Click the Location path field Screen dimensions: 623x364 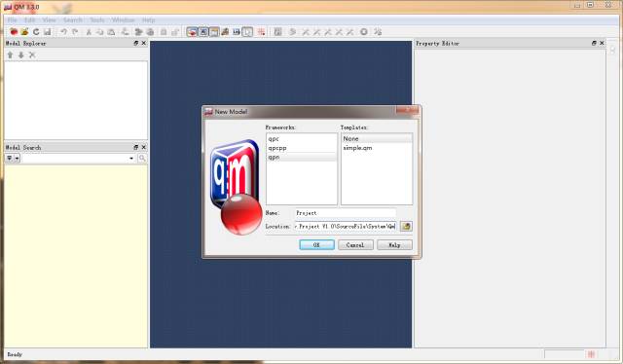(346, 226)
